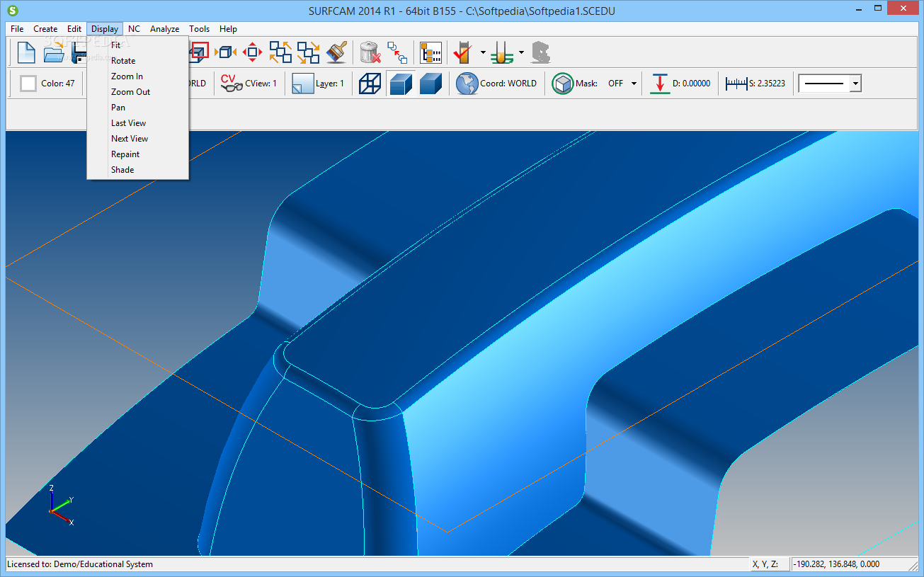Click the Mask cube icon
The height and width of the screenshot is (577, 924).
563,84
